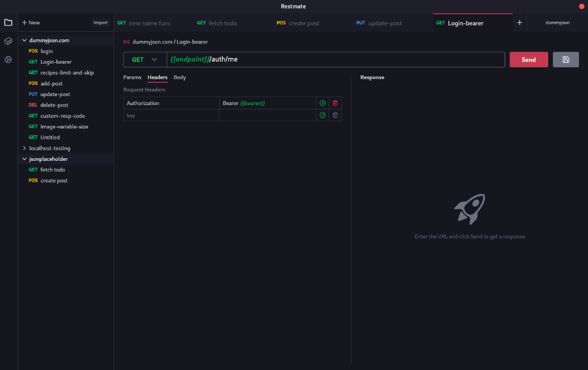This screenshot has height=370, width=588.
Task: Open the environments cube icon in sidebar
Action: 8,41
